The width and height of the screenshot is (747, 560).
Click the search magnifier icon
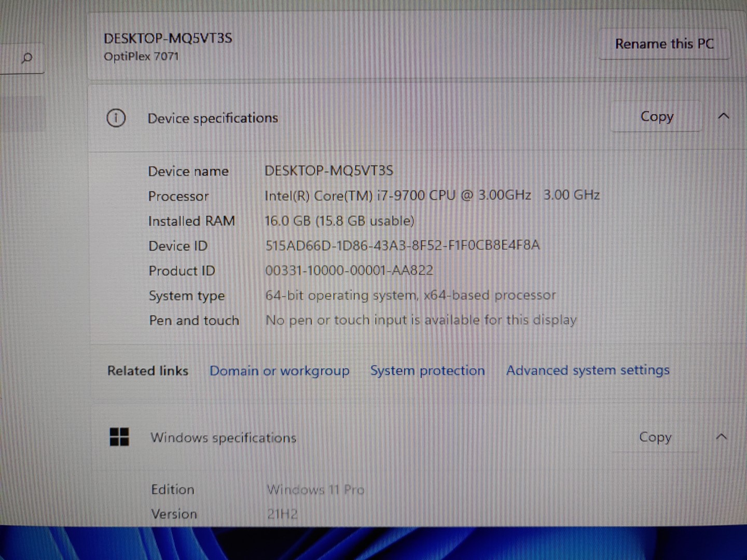27,58
